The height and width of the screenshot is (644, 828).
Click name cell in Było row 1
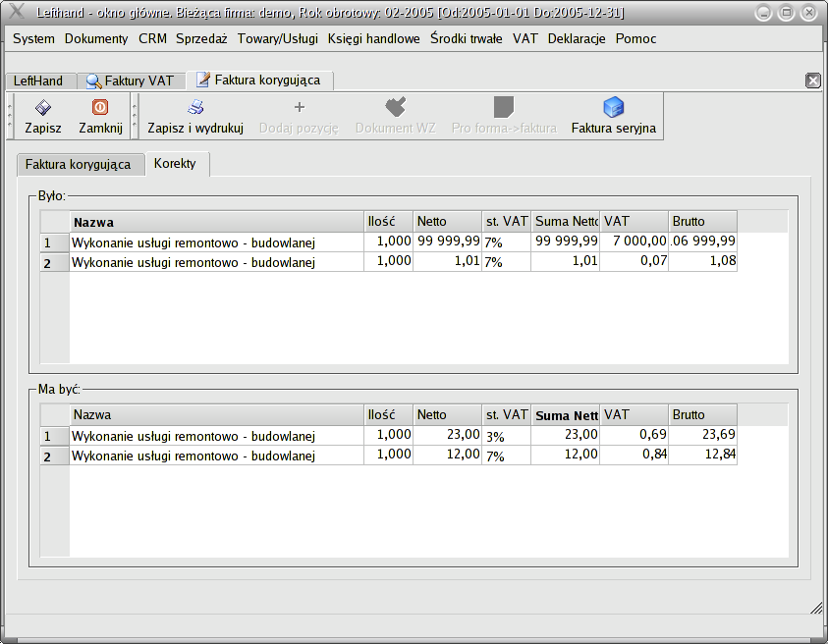216,242
